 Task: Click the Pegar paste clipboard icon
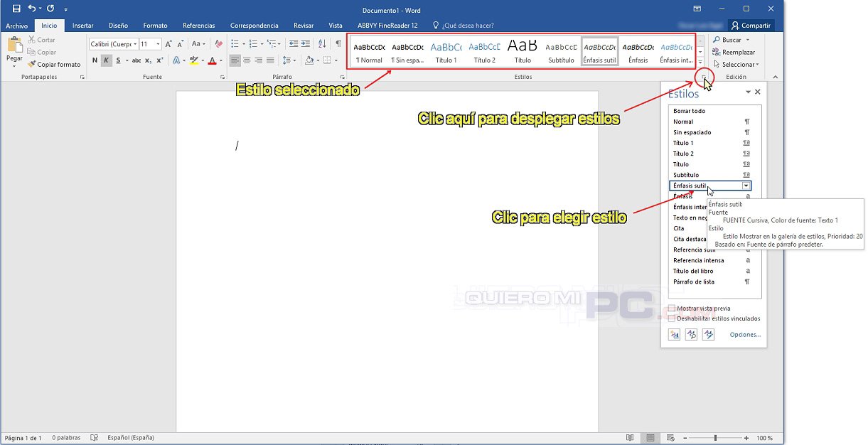click(14, 46)
